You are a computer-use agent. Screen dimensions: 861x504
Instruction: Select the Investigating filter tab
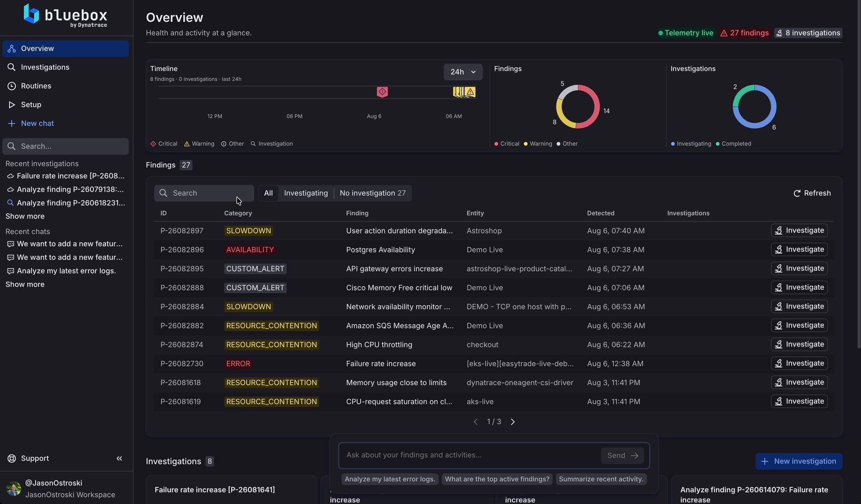click(306, 193)
